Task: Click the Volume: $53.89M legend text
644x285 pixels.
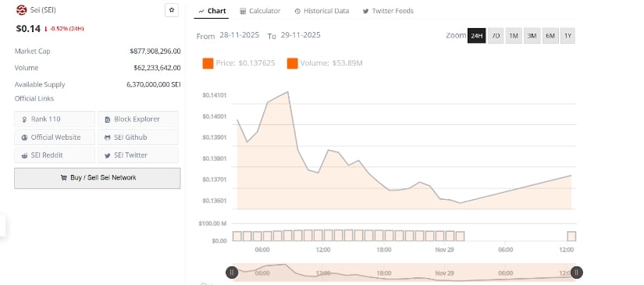Action: coord(331,63)
